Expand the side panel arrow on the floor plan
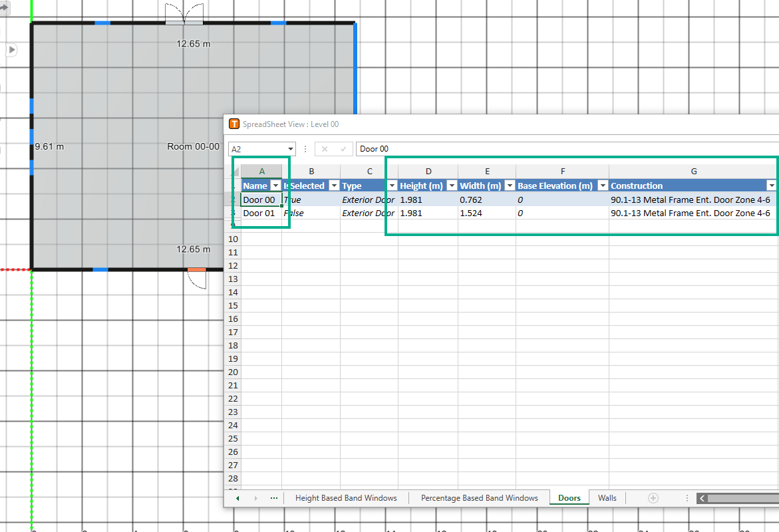This screenshot has width=779, height=532. (x=11, y=49)
